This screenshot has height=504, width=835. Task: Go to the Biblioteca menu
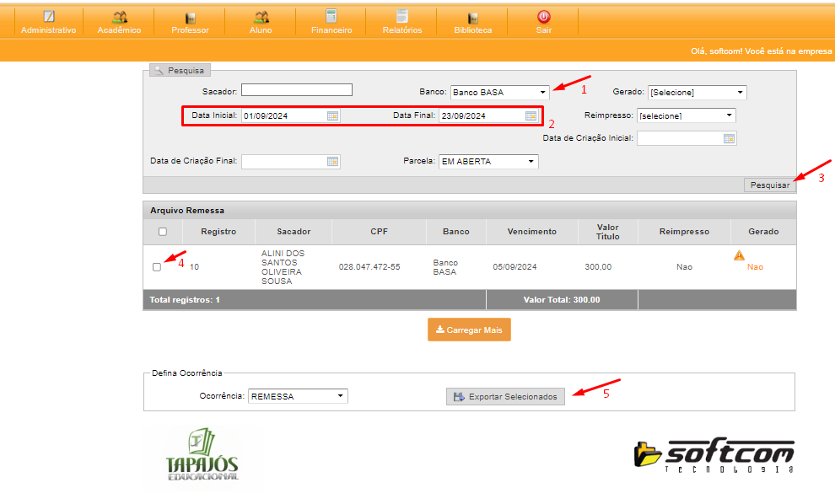[x=472, y=22]
